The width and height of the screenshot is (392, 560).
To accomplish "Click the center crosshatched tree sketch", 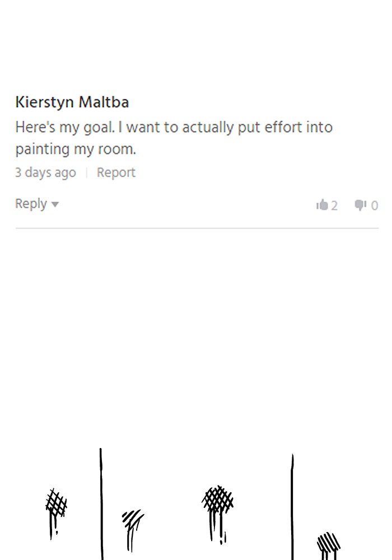I will click(x=217, y=500).
